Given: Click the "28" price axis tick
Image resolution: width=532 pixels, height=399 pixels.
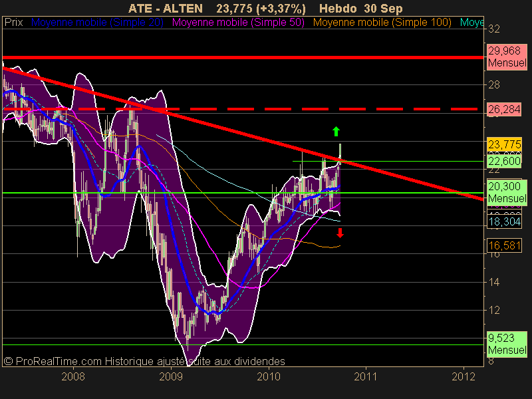Looking at the screenshot, I should click(x=494, y=85).
